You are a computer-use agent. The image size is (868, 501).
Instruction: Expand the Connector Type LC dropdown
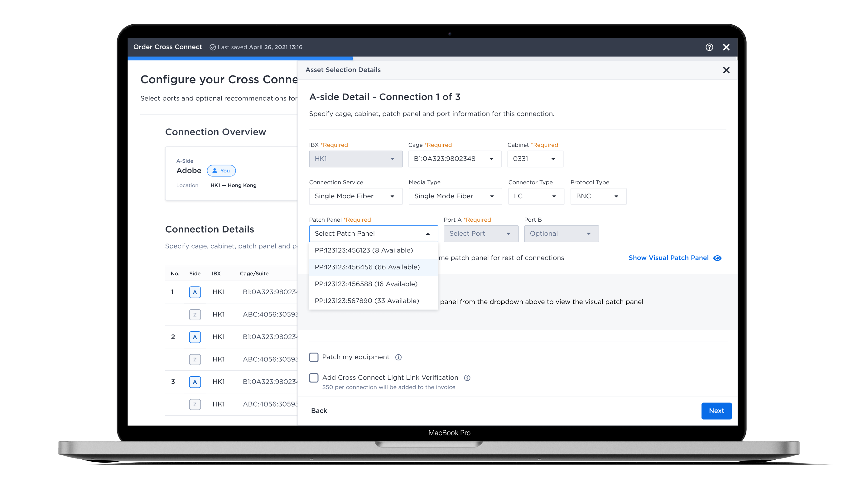(x=536, y=196)
